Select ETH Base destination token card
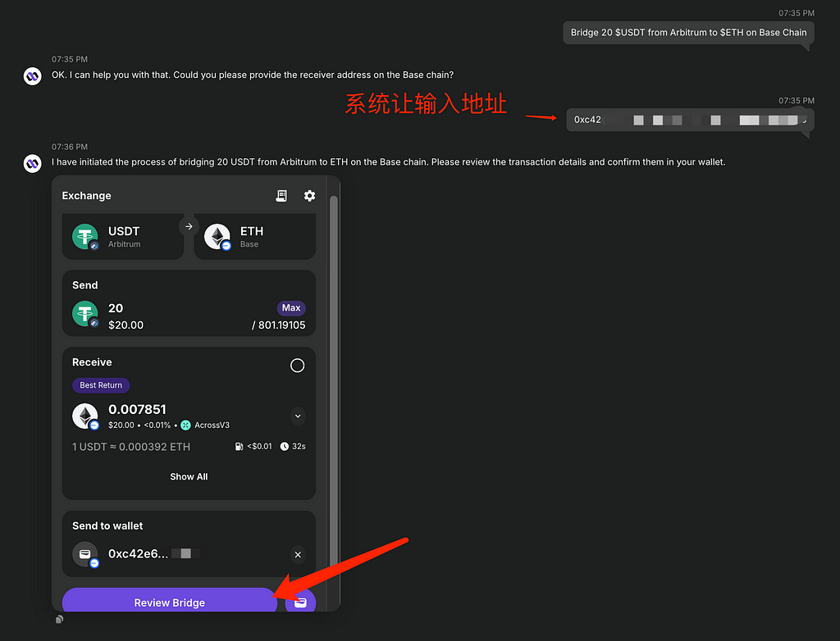The image size is (840, 641). point(255,237)
